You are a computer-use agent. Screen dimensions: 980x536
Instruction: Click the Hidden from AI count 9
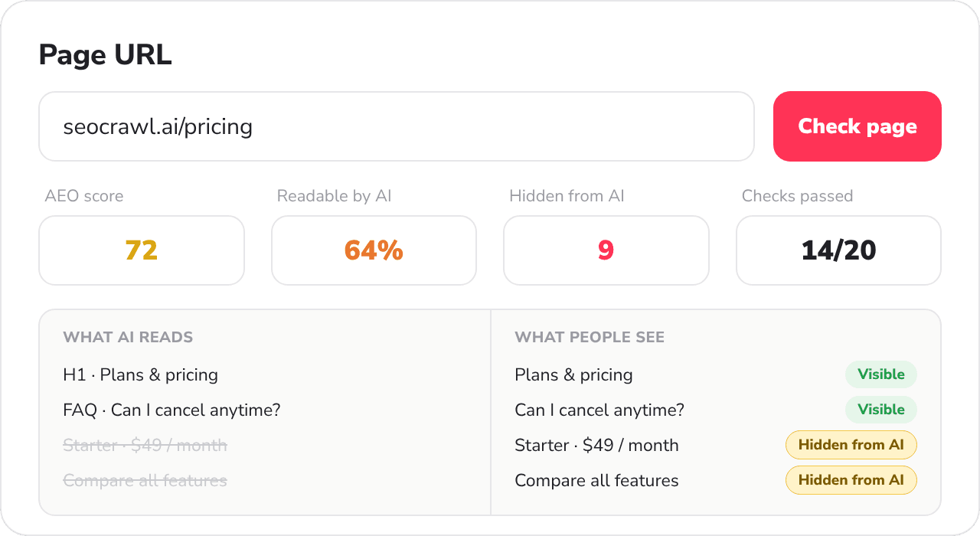click(606, 250)
